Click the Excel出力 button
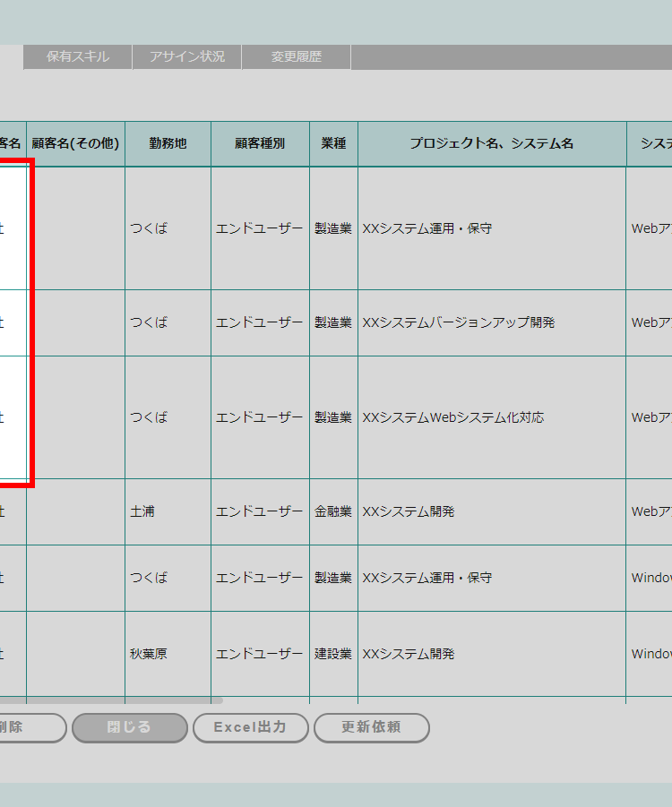 click(x=251, y=727)
